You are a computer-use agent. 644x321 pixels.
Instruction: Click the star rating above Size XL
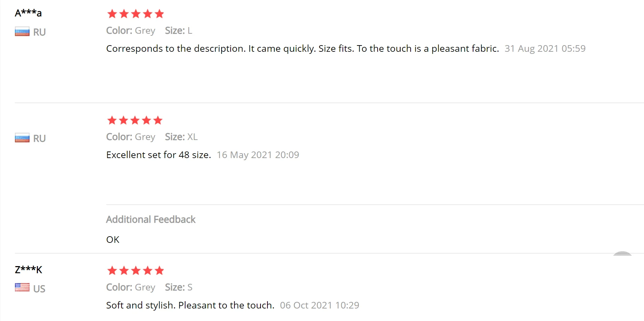[135, 120]
